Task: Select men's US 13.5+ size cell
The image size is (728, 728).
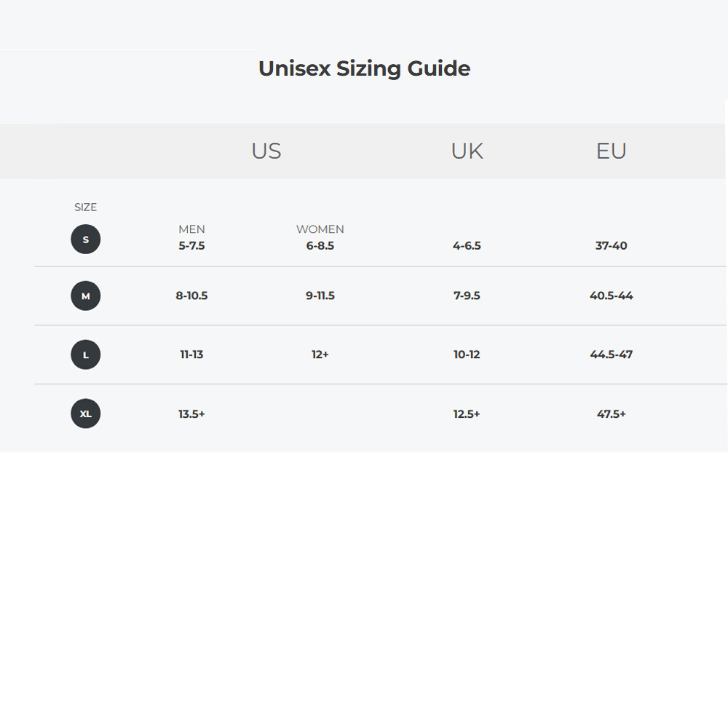Action: 191,414
